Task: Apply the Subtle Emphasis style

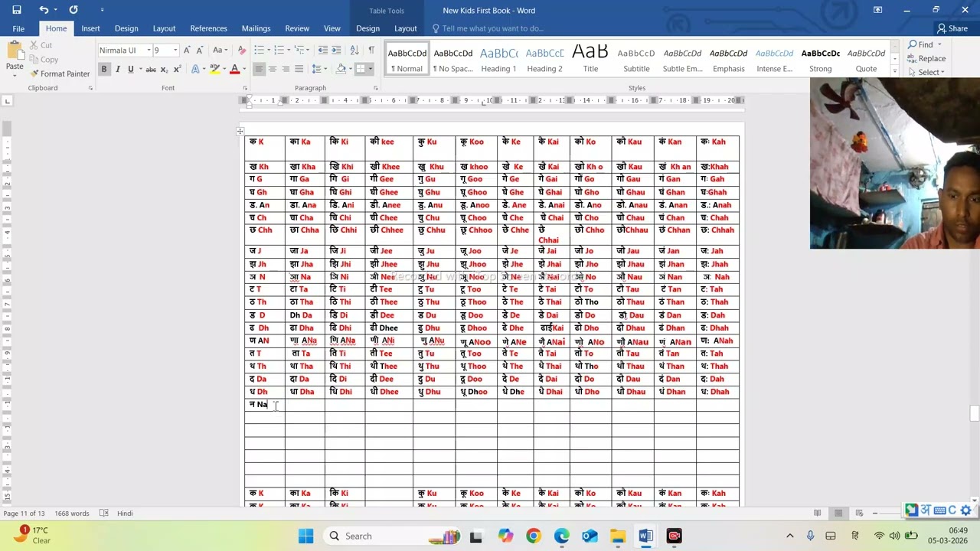Action: pos(682,59)
